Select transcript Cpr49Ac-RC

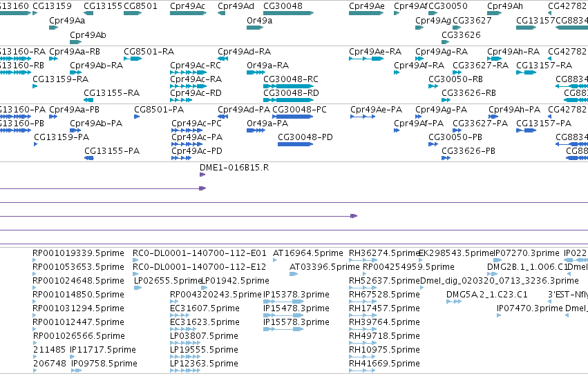[x=188, y=72]
